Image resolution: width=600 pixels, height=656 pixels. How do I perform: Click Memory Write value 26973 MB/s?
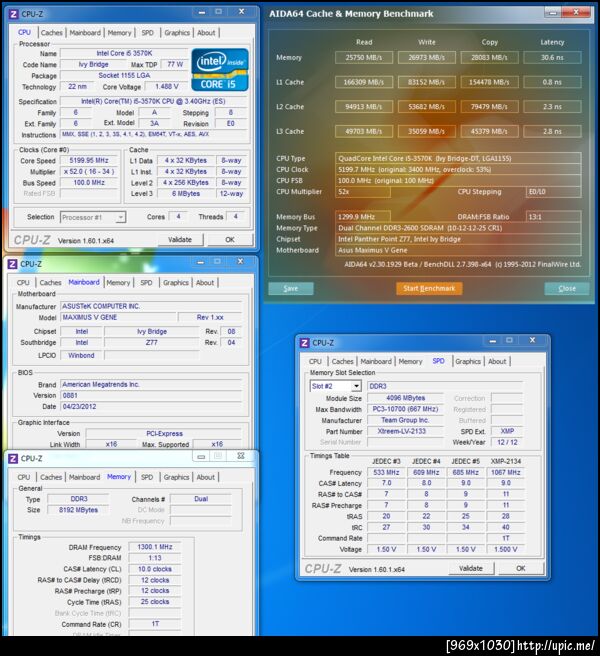(x=426, y=58)
